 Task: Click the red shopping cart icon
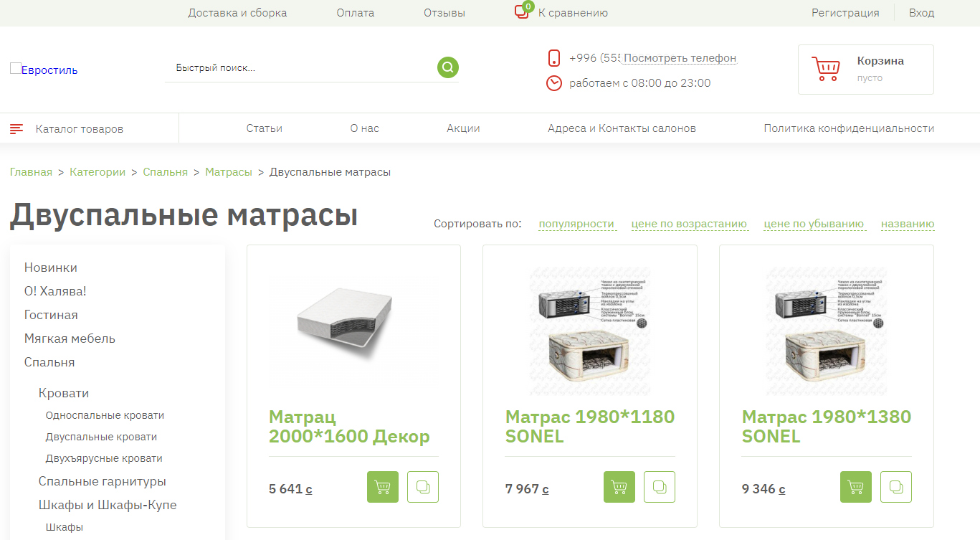coord(826,69)
